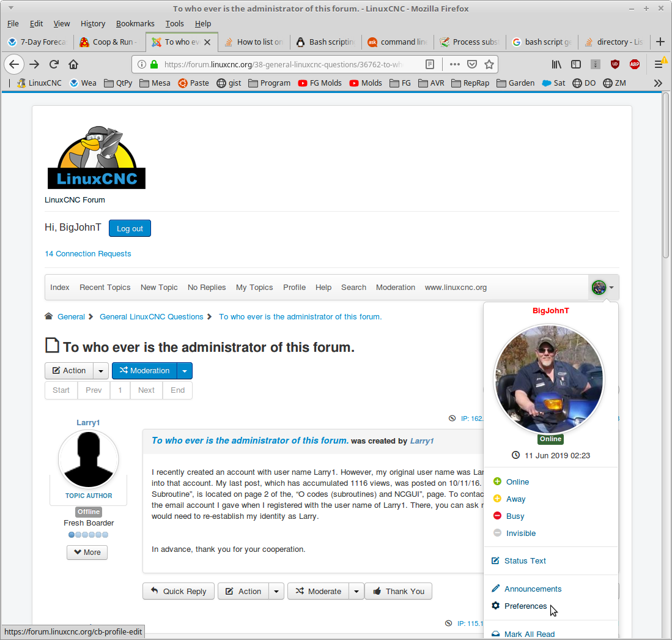Image resolution: width=672 pixels, height=640 pixels.
Task: Click the vertical page scrollbar
Action: tap(666, 367)
